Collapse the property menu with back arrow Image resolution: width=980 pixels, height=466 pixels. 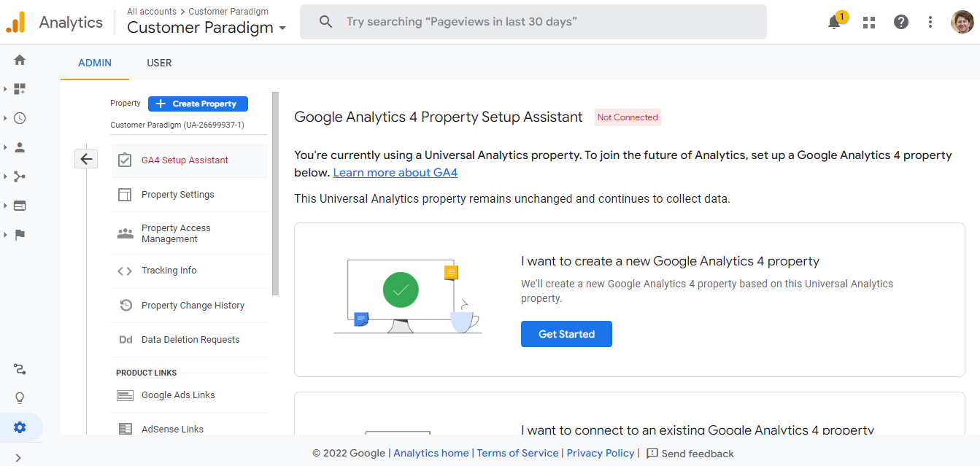tap(85, 158)
